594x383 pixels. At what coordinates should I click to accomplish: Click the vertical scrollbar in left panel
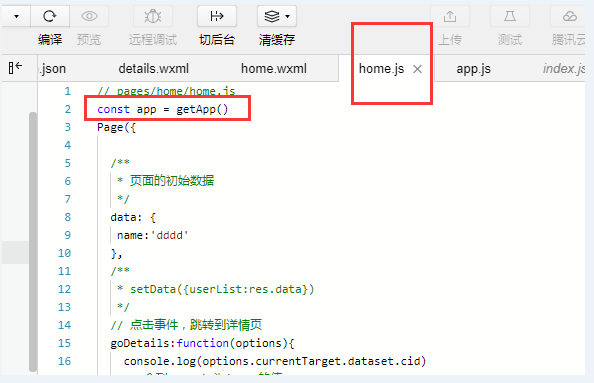tap(33, 242)
